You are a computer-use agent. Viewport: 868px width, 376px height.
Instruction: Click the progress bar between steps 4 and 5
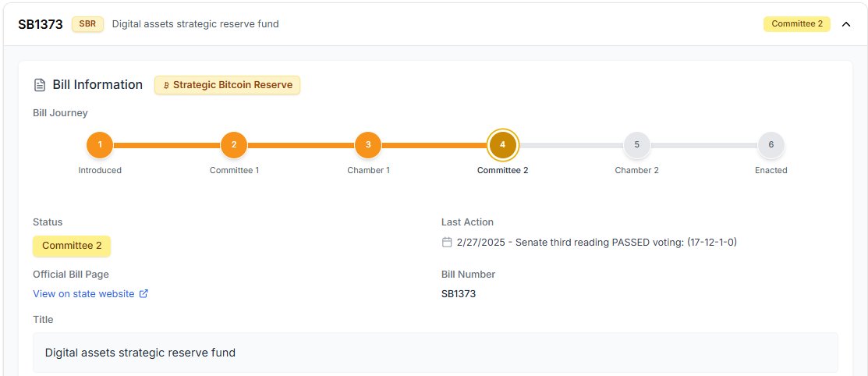click(570, 145)
